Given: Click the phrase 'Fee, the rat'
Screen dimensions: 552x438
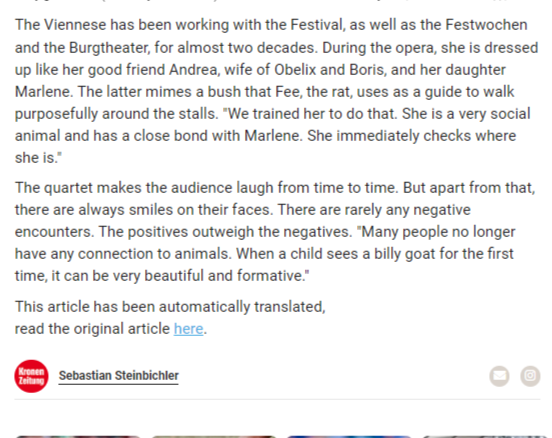Looking at the screenshot, I should [x=313, y=92].
